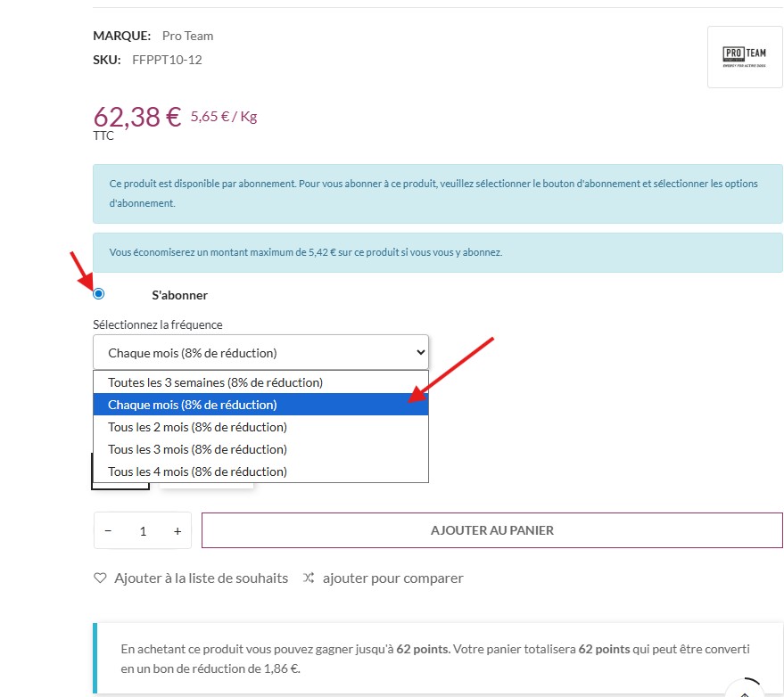Click the compare shuffle arrows icon
Image resolution: width=784 pixels, height=697 pixels.
click(x=309, y=578)
